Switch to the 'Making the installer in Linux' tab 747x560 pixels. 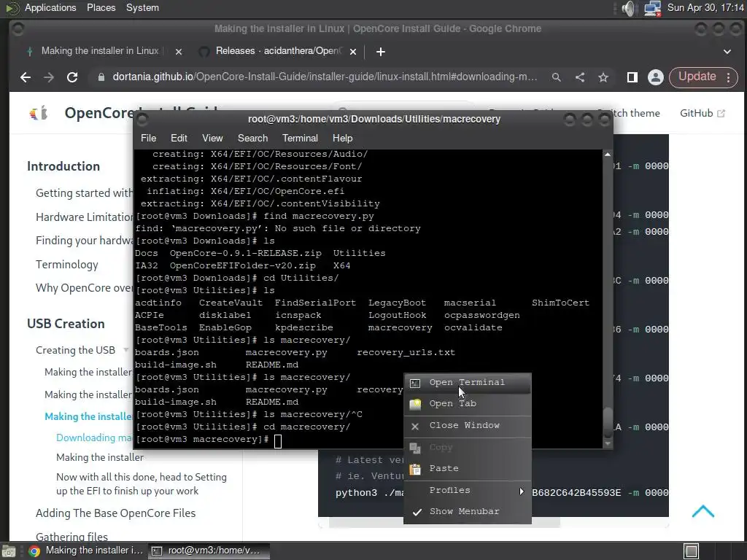[100, 51]
